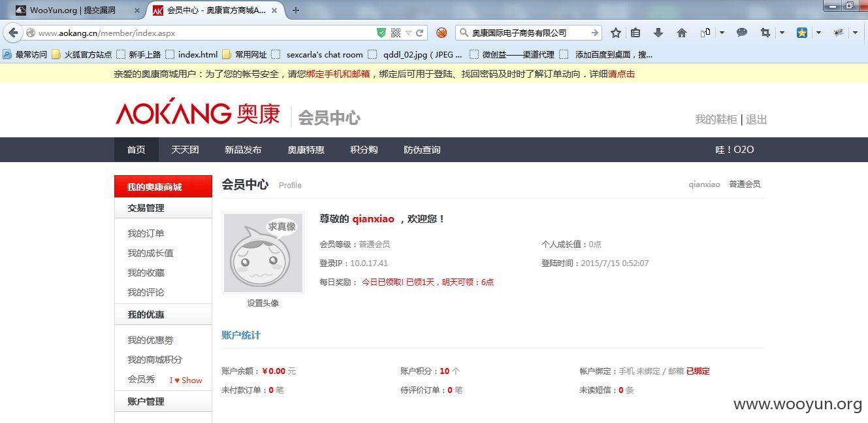Screen dimensions: 868x423
Task: Open 常用网址 bookmark folder
Action: click(x=245, y=54)
